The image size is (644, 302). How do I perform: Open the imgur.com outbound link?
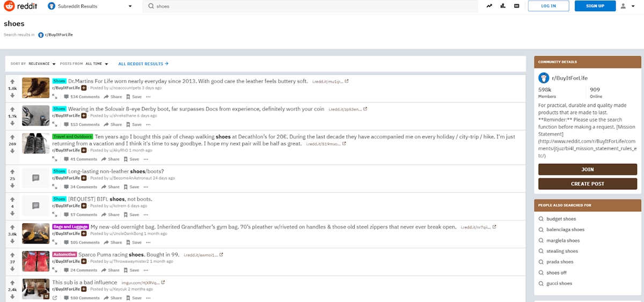144,282
